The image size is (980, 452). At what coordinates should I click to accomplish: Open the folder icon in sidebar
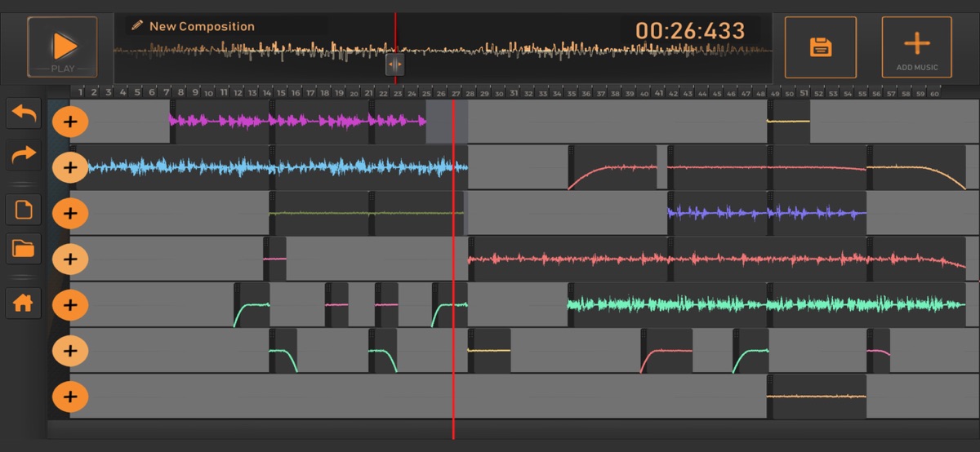[x=24, y=249]
